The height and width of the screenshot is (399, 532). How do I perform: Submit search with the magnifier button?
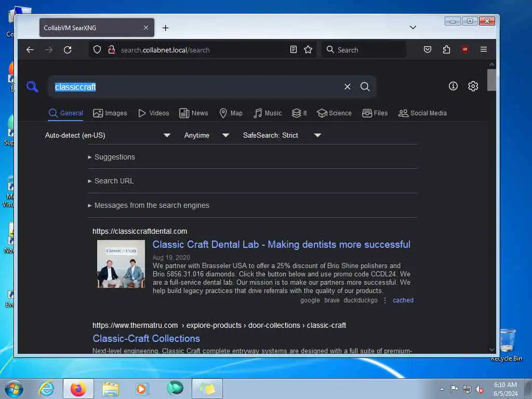365,87
